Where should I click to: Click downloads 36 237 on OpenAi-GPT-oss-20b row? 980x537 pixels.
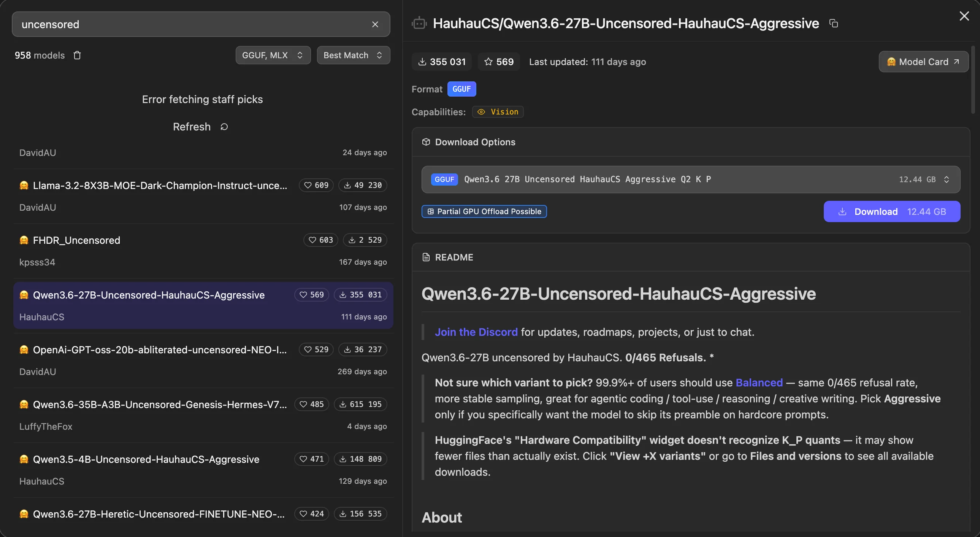(363, 350)
